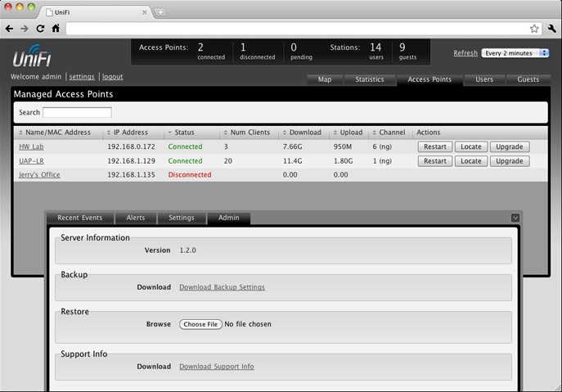
Task: Open the refresh interval dropdown
Action: [515, 53]
